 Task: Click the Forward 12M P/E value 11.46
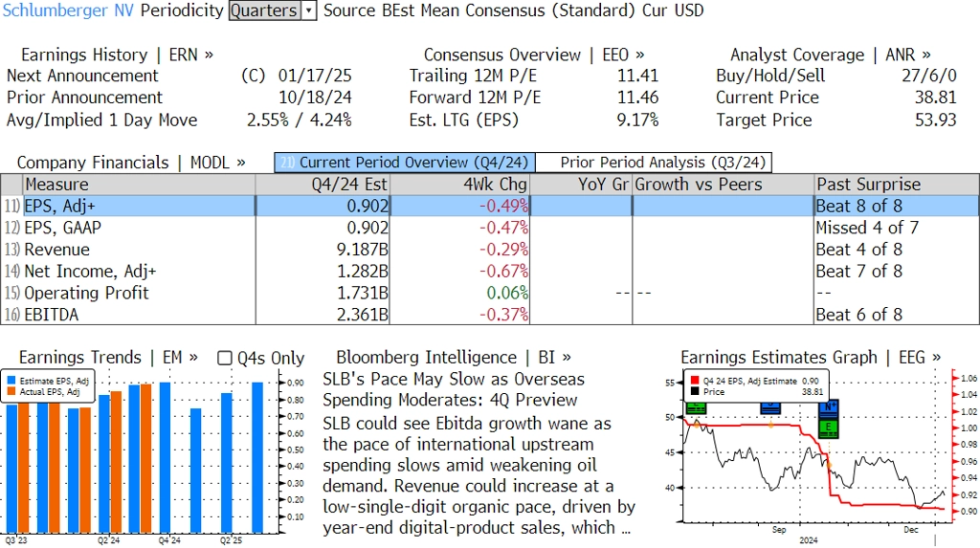pos(638,99)
